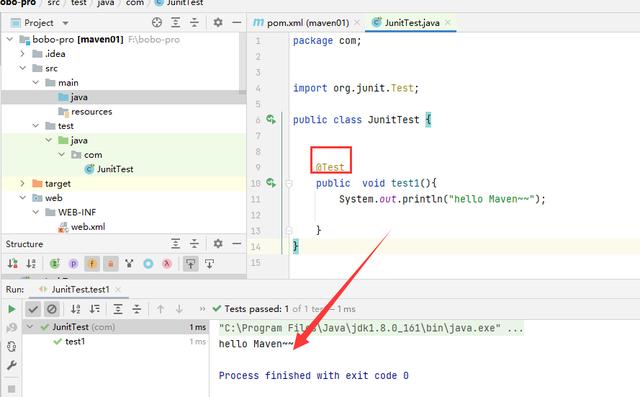Image resolution: width=640 pixels, height=397 pixels.
Task: Click the stop square icon in Run panel
Action: [x=12, y=389]
